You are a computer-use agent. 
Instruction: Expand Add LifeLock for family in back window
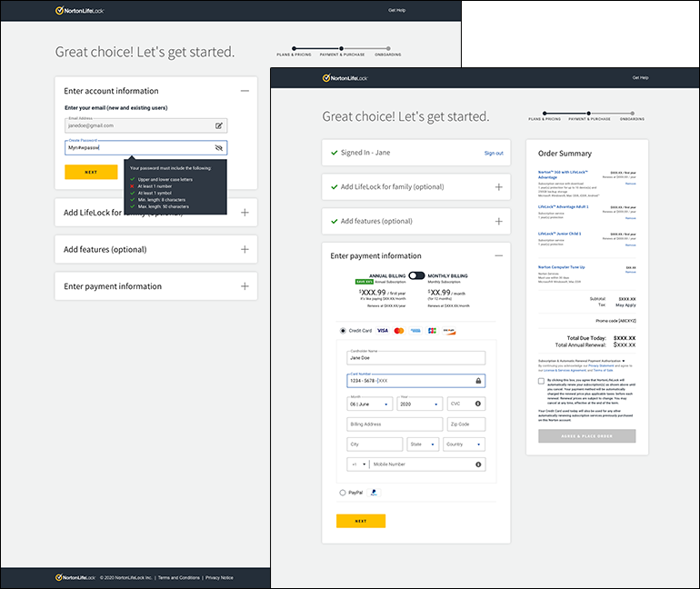pyautogui.click(x=245, y=213)
